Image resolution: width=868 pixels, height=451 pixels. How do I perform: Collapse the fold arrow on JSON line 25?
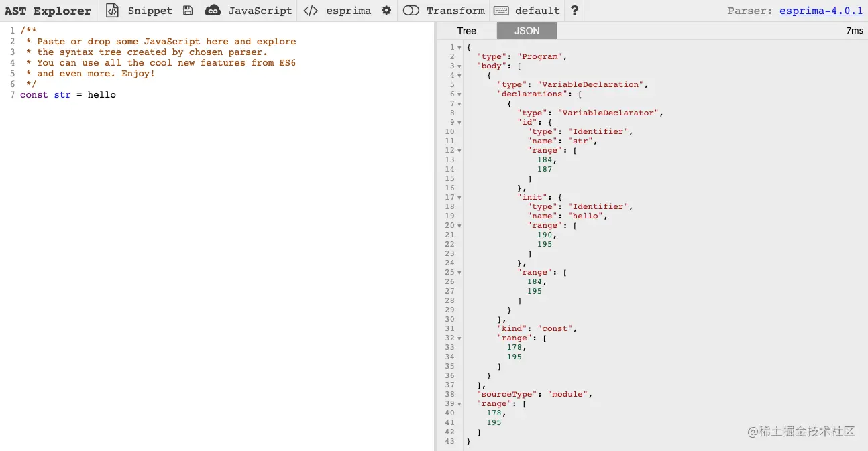click(x=459, y=273)
